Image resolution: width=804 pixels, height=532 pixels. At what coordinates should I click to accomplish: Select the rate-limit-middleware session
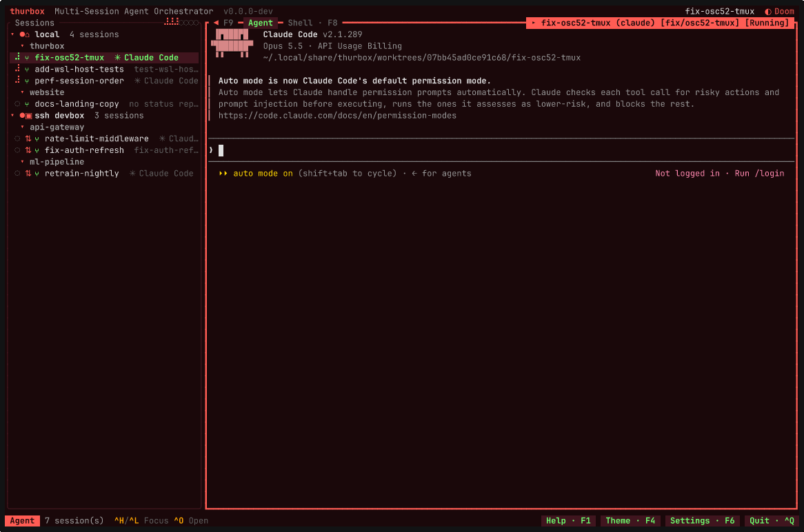104,139
